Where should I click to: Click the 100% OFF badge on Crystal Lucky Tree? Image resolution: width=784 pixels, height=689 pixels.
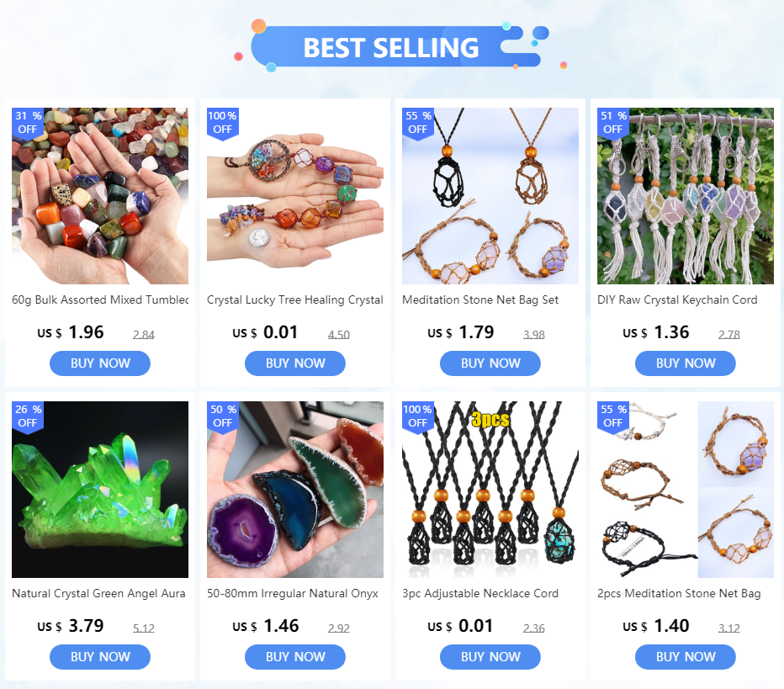click(x=223, y=123)
